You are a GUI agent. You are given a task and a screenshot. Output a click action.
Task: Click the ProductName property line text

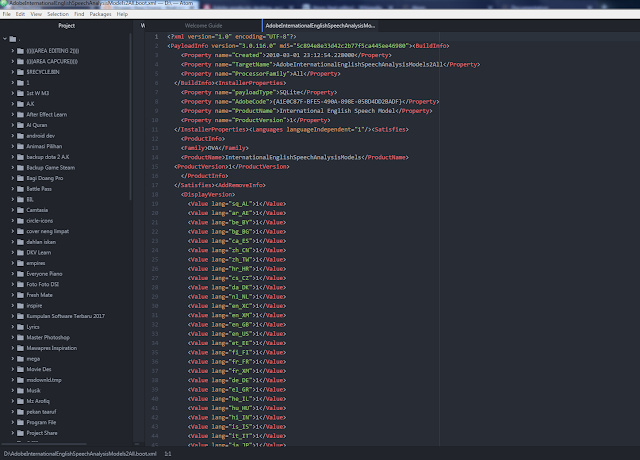(307, 111)
